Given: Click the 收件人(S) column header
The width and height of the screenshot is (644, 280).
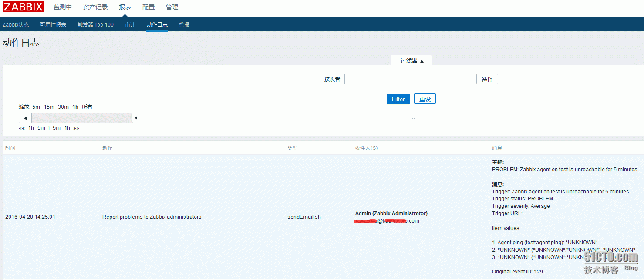Looking at the screenshot, I should [x=367, y=148].
